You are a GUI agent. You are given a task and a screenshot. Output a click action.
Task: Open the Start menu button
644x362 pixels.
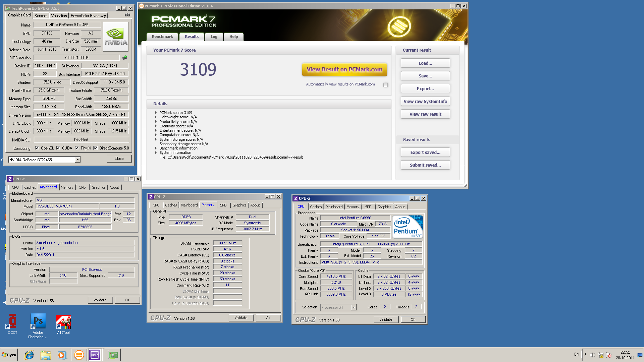tap(9, 355)
